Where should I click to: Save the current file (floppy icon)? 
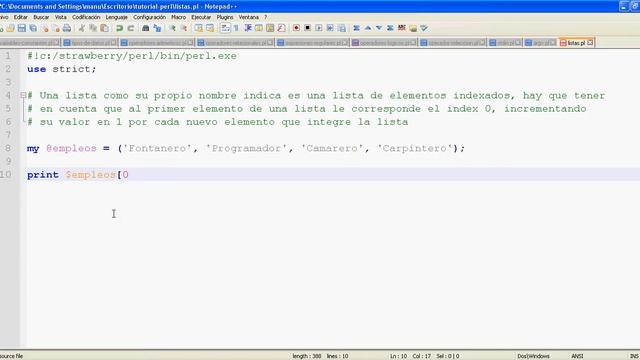pyautogui.click(x=22, y=28)
